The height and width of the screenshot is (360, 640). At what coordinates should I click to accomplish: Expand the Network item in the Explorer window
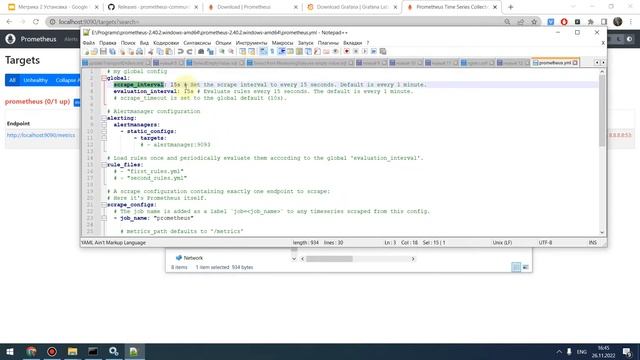(x=189, y=258)
